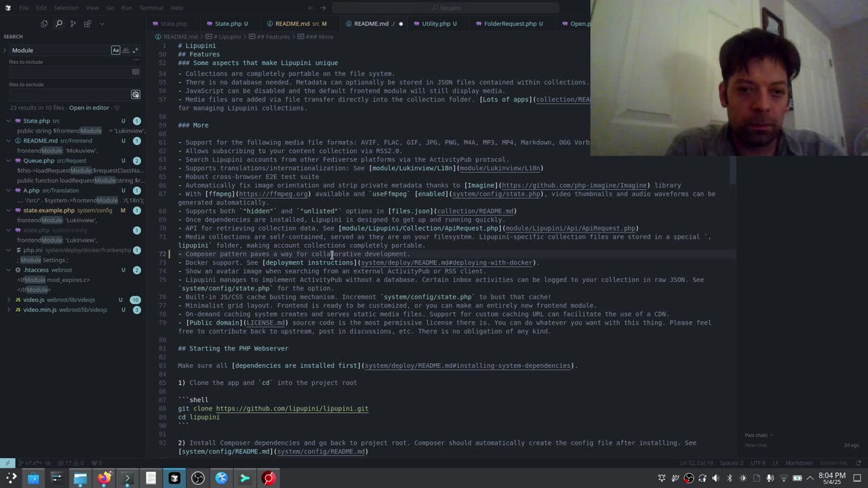Expand Past chats dropdown
Viewport: 868px width, 488px height.
tap(759, 435)
